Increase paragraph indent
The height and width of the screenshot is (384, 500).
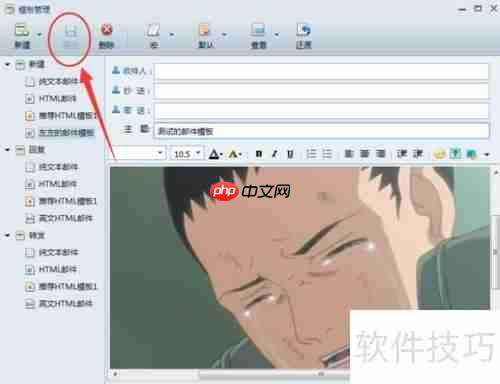coord(418,154)
